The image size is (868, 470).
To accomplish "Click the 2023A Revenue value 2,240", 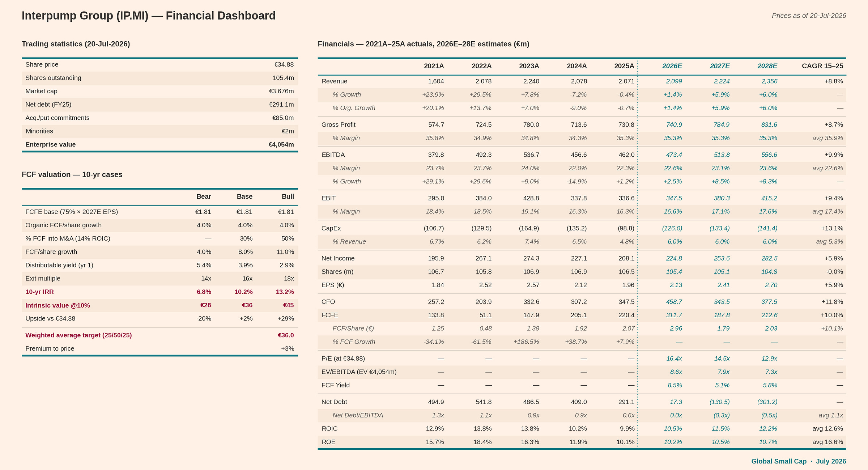I will point(531,82).
